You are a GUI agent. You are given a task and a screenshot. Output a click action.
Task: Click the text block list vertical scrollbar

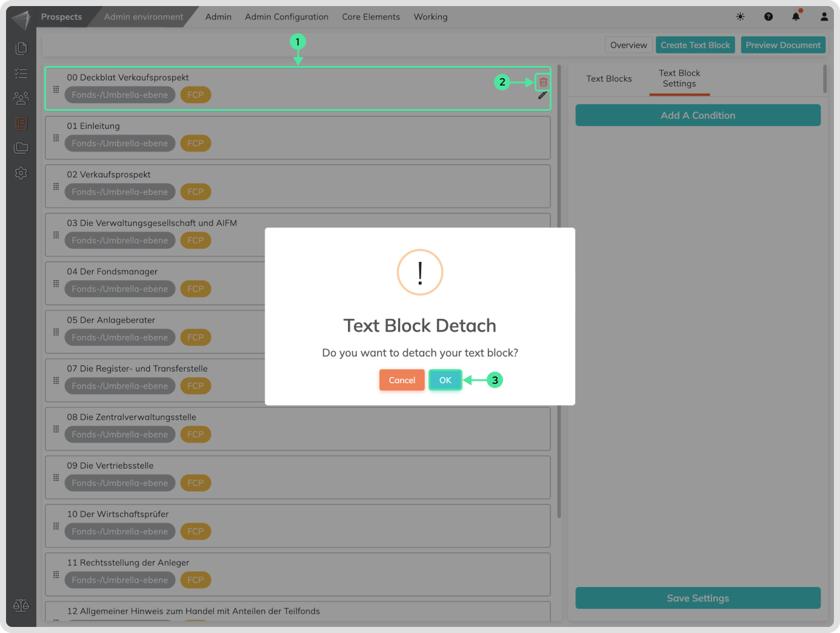[559, 291]
